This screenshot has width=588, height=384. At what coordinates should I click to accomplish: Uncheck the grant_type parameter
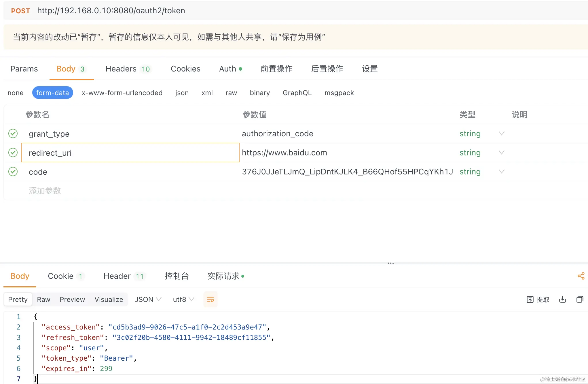13,133
